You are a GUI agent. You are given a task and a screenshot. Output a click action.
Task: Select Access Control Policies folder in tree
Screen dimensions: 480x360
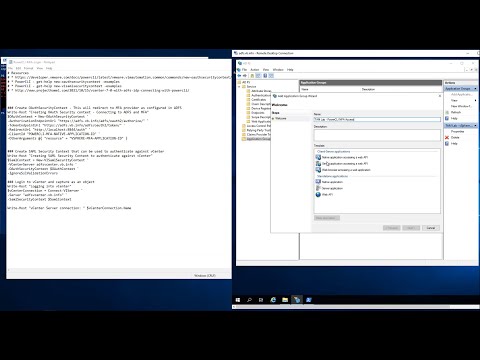[x=256, y=126]
